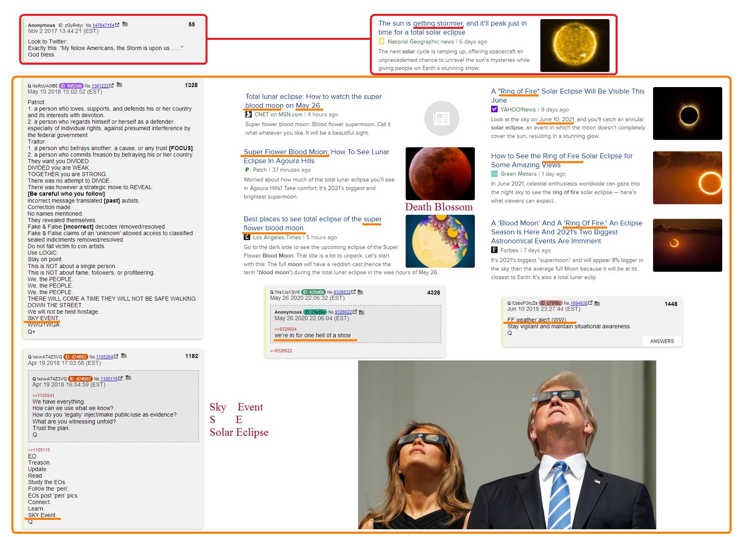Click 'we're in for one hell of a show'
Image resolution: width=756 pixels, height=537 pixels.
coord(312,335)
